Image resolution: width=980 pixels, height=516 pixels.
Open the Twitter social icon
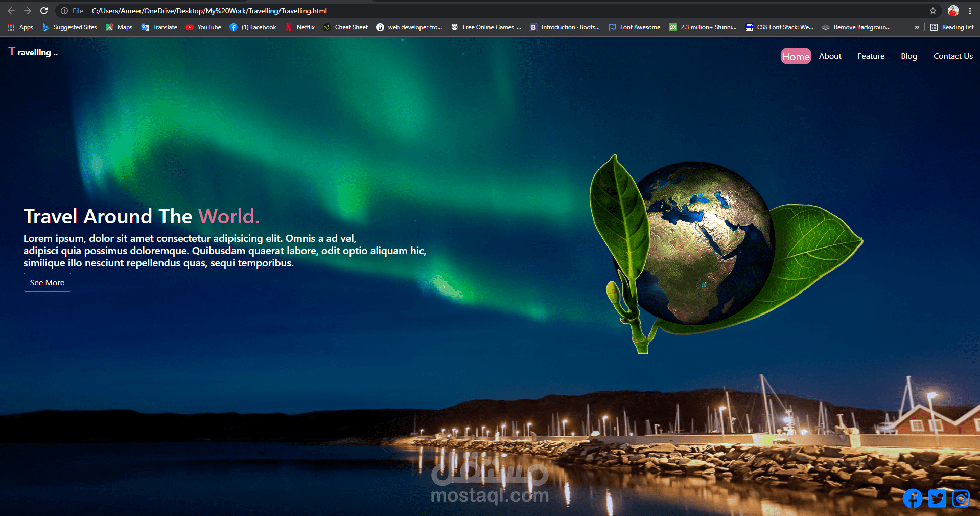tap(937, 499)
